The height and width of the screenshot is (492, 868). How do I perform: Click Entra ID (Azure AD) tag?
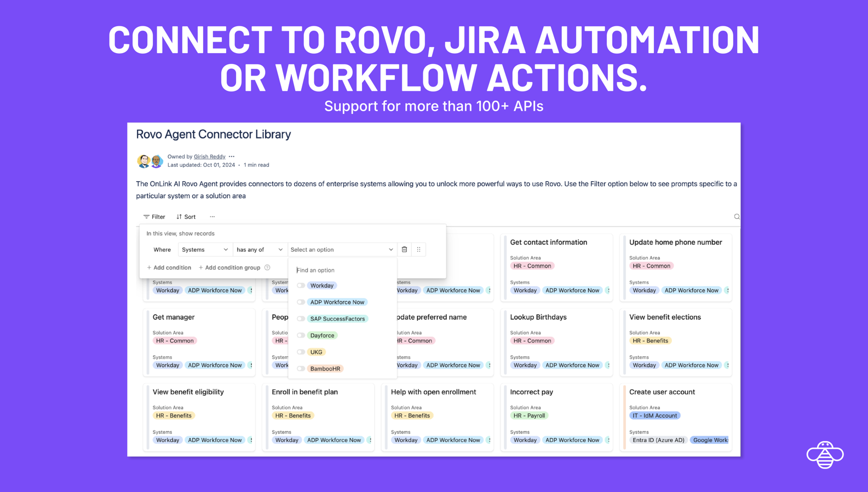pyautogui.click(x=658, y=440)
